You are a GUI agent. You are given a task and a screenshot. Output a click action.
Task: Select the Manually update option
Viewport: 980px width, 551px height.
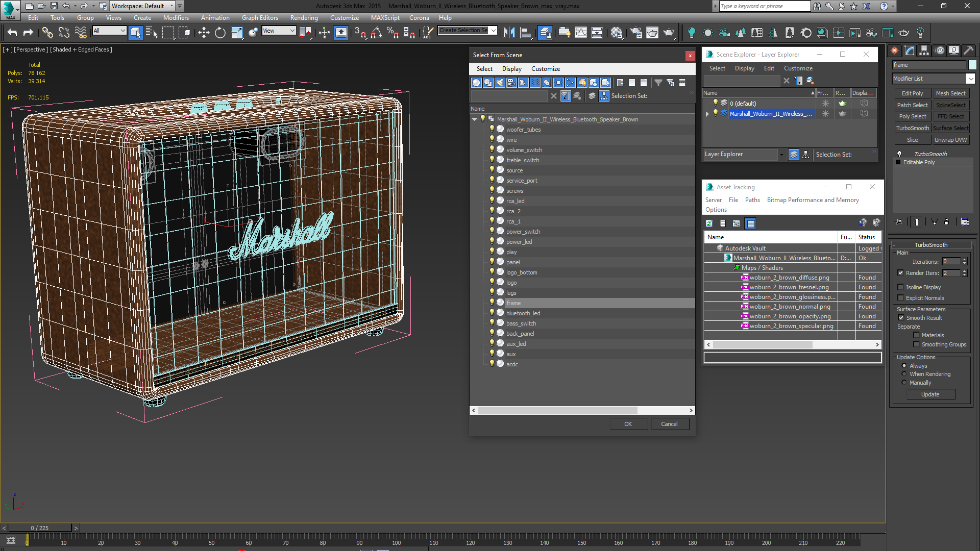point(904,383)
